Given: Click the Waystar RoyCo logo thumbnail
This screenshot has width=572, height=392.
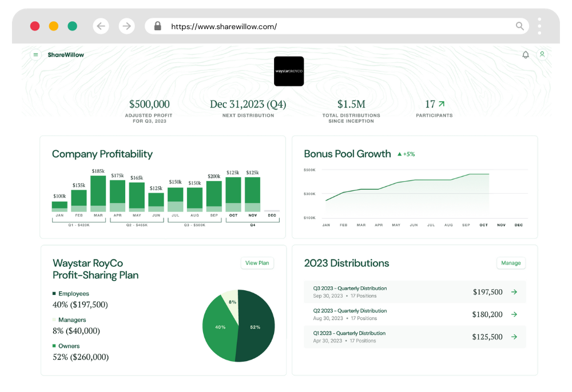Looking at the screenshot, I should coord(289,71).
